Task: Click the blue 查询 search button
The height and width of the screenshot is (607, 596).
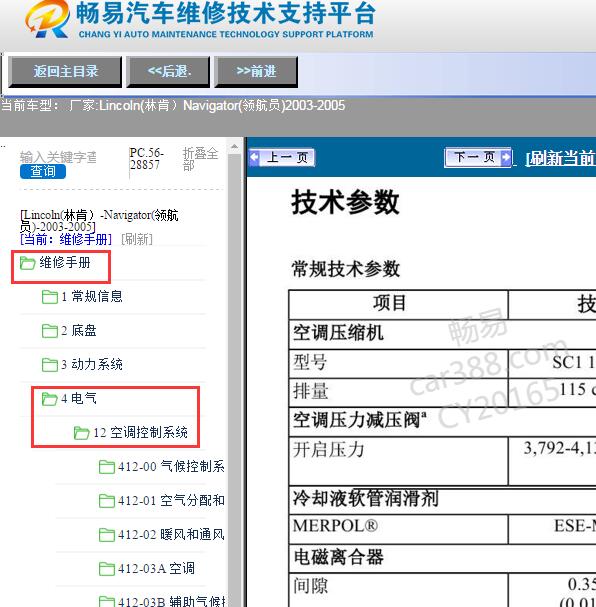Action: (43, 171)
